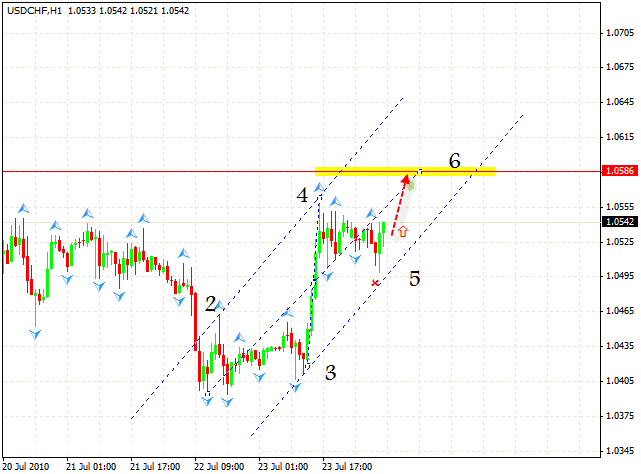Click price scale value 1.0645
The height and width of the screenshot is (474, 641).
[x=620, y=102]
